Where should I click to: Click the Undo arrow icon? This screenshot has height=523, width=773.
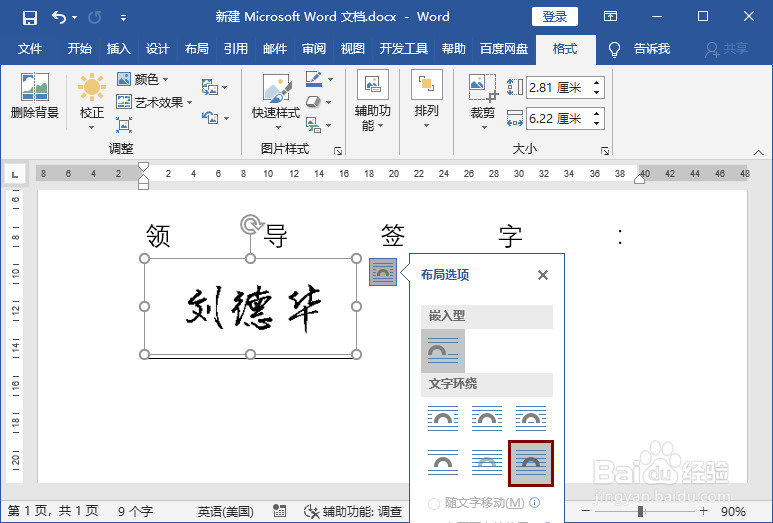(59, 18)
